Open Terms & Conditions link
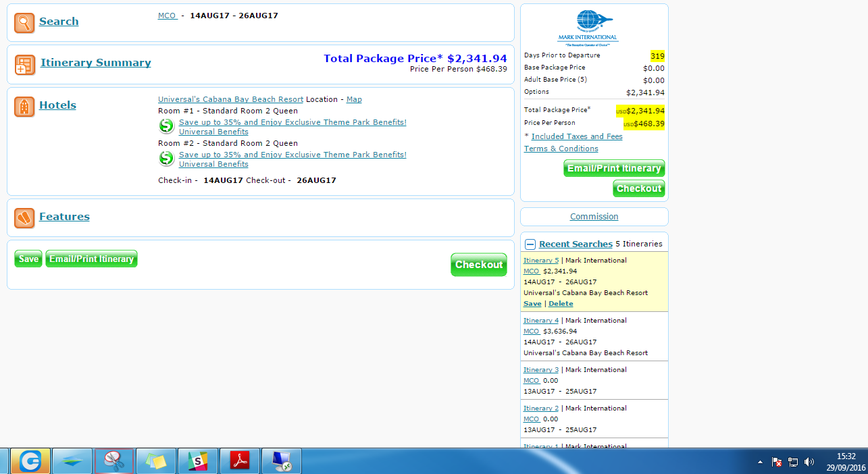 tap(561, 149)
